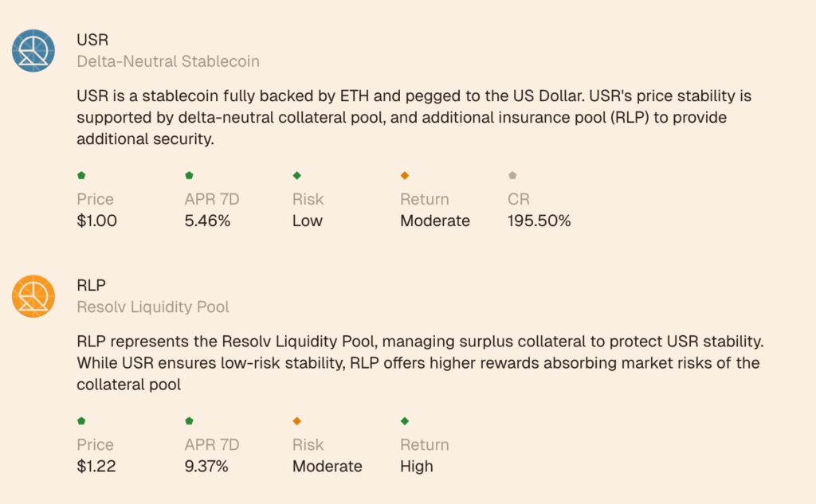The image size is (816, 504).
Task: Open the USR token title
Action: coord(92,40)
